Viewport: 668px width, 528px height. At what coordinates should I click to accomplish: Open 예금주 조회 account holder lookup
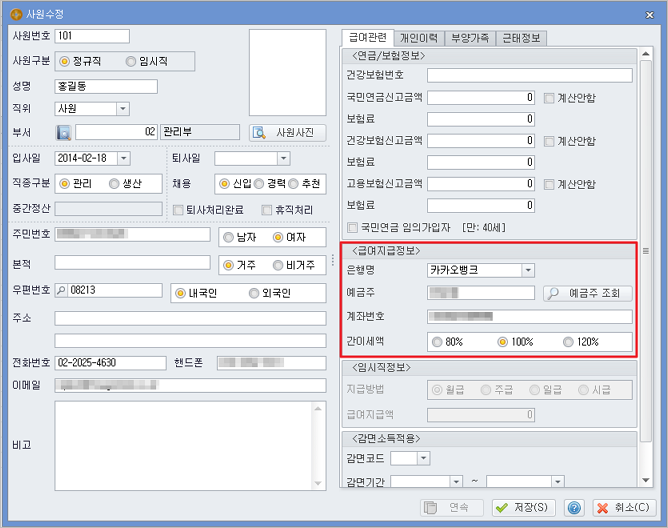click(587, 293)
